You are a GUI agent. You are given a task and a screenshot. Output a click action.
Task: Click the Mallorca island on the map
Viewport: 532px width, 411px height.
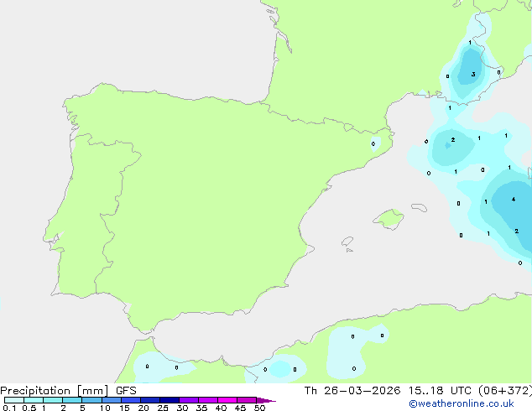point(389,219)
